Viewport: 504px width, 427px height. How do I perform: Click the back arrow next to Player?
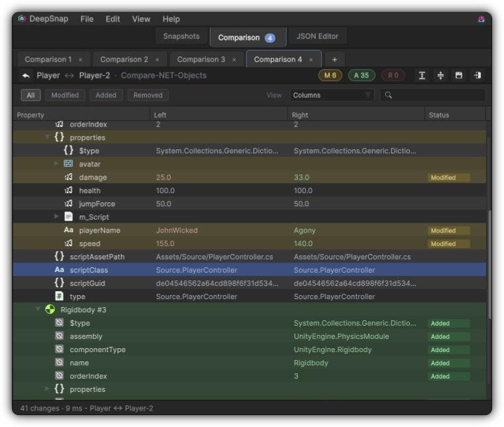tap(26, 76)
